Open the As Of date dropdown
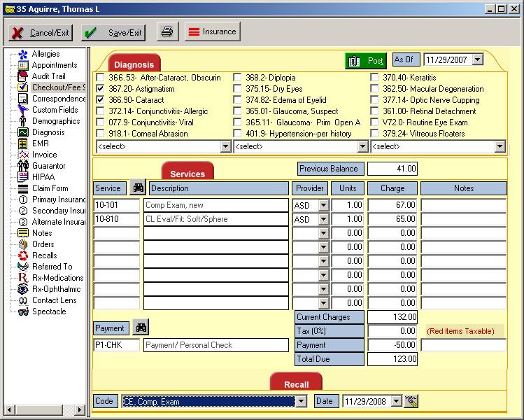 pos(478,60)
